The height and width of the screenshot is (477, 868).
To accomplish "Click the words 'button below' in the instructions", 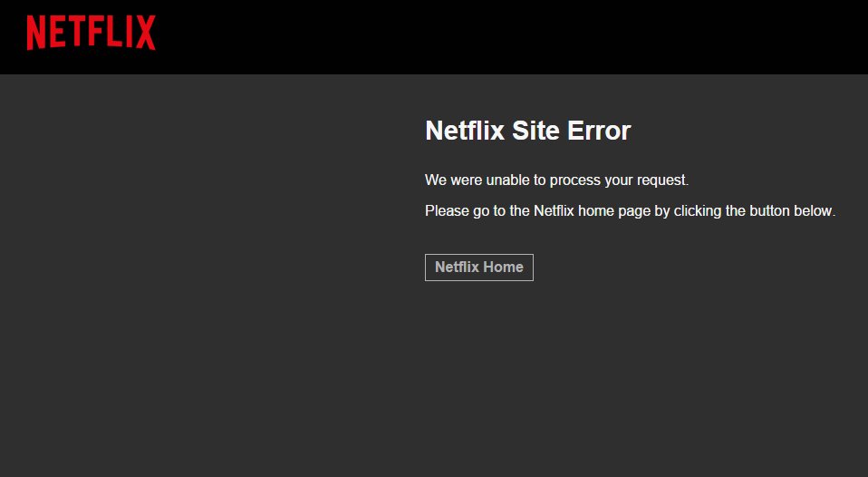I will (792, 211).
